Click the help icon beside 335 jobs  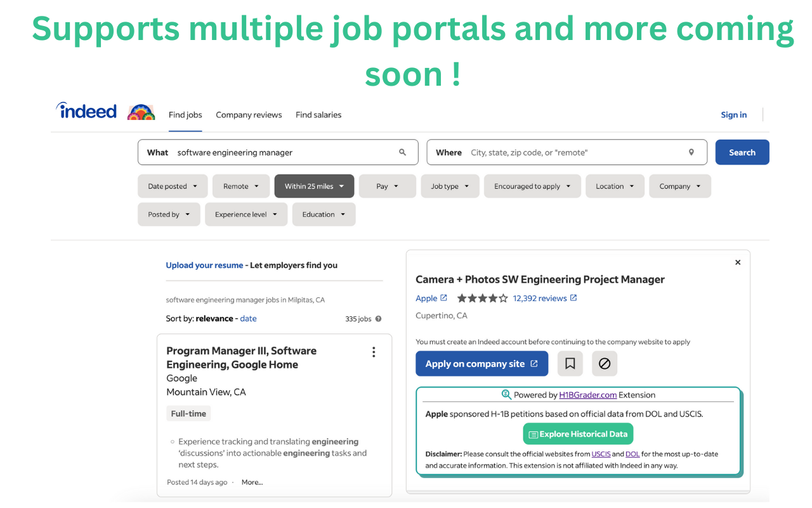(x=379, y=319)
